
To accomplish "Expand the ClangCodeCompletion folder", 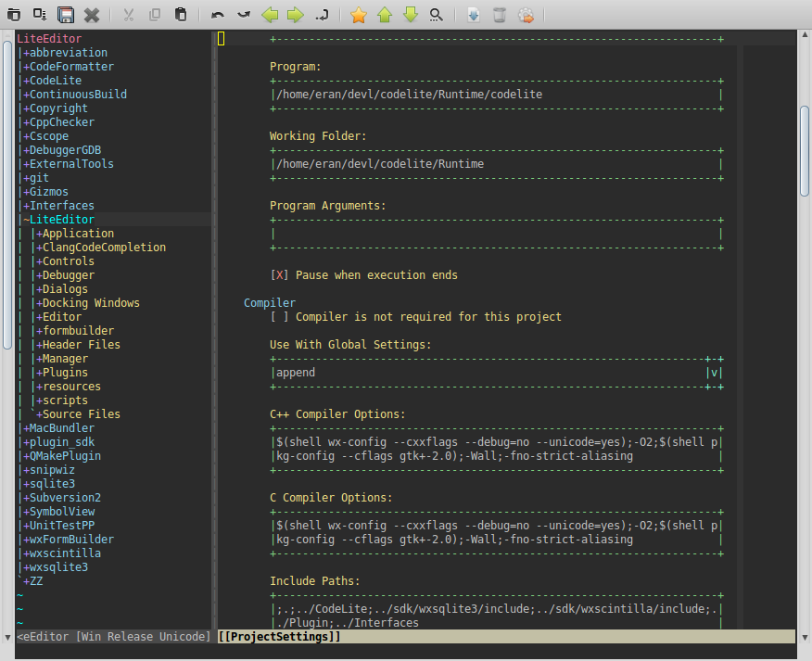I will pos(39,248).
